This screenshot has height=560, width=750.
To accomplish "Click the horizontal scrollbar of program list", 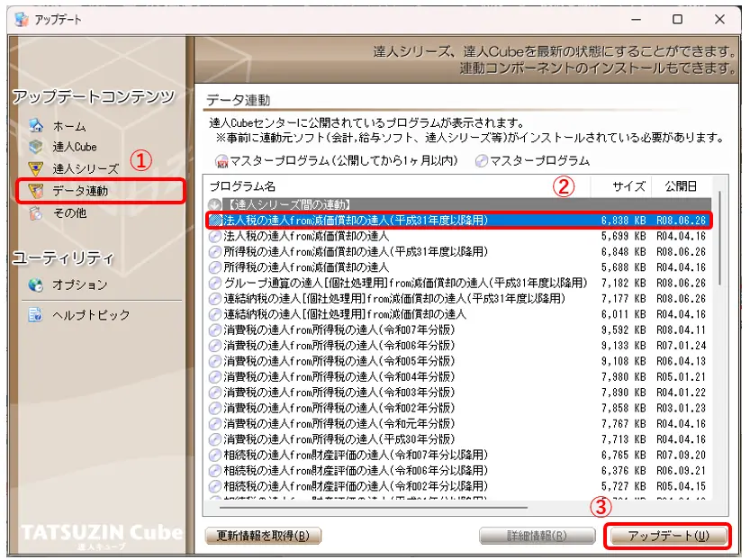I will [x=374, y=508].
